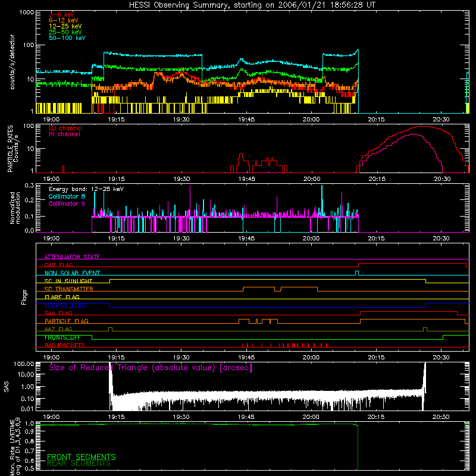
Task: Click the 19:45 tick under the counts plot
Action: 246,120
